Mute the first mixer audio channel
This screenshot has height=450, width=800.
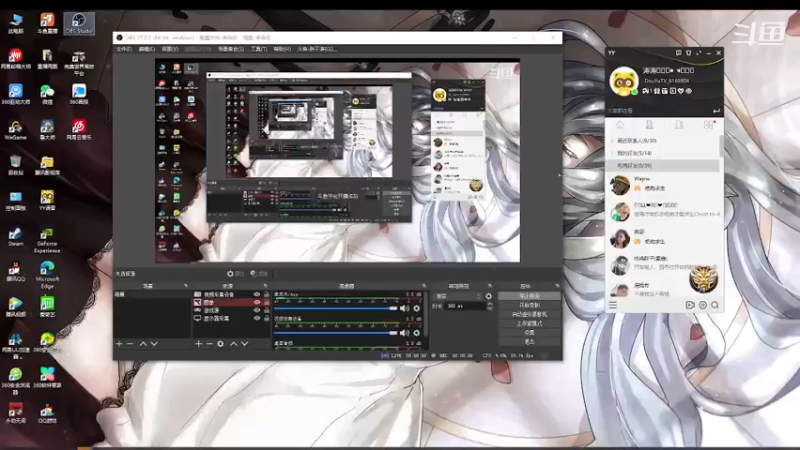pos(405,308)
